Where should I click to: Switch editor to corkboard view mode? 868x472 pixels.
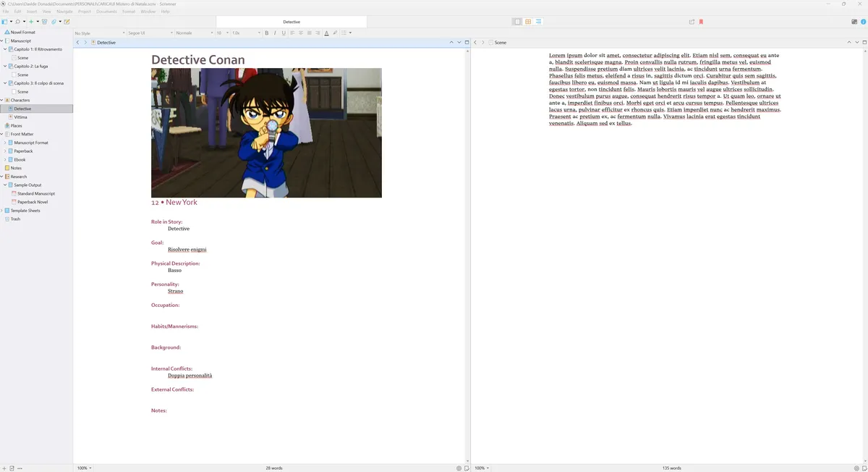click(x=528, y=22)
